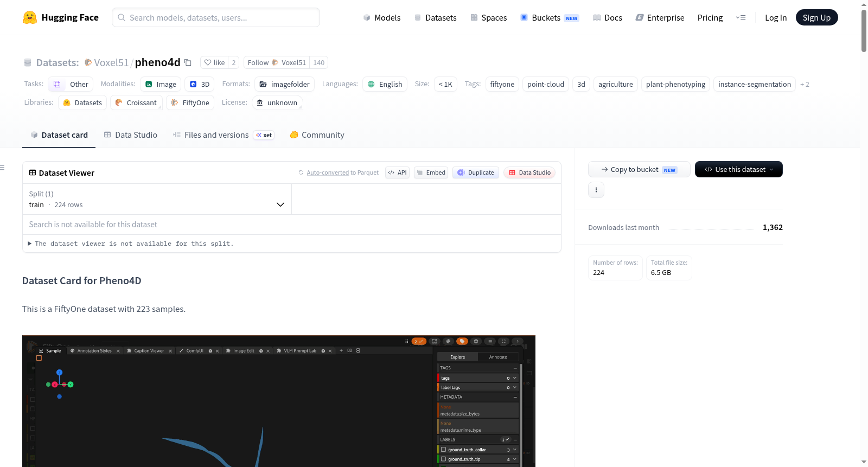Like this dataset with the heart button

tap(214, 62)
